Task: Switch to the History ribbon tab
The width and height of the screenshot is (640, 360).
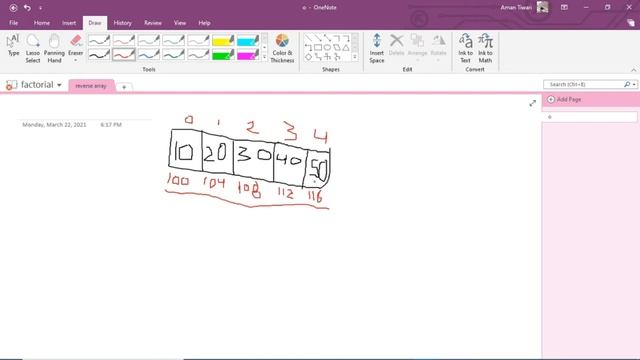Action: [122, 23]
